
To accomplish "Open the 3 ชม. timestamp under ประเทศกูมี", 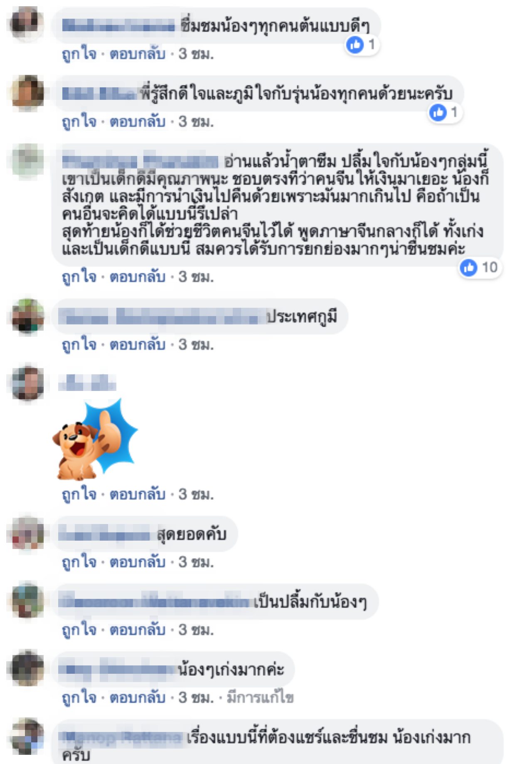I will coord(196,345).
